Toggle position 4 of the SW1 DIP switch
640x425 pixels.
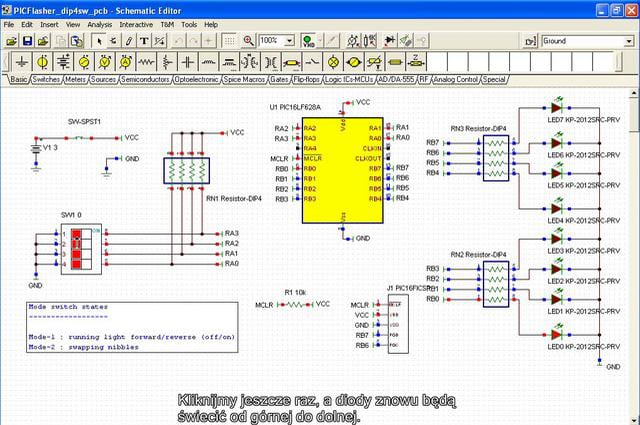coord(77,263)
